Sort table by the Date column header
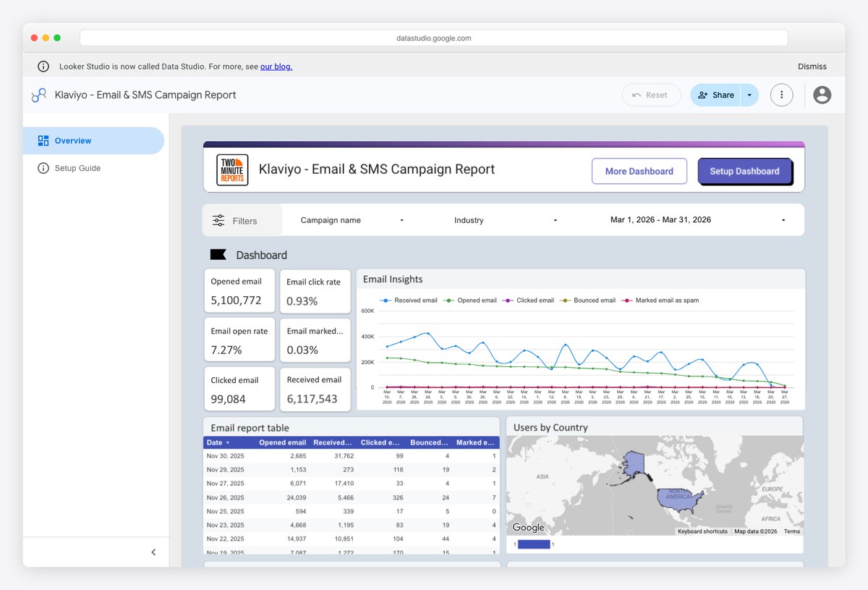This screenshot has width=868, height=590. coord(218,442)
